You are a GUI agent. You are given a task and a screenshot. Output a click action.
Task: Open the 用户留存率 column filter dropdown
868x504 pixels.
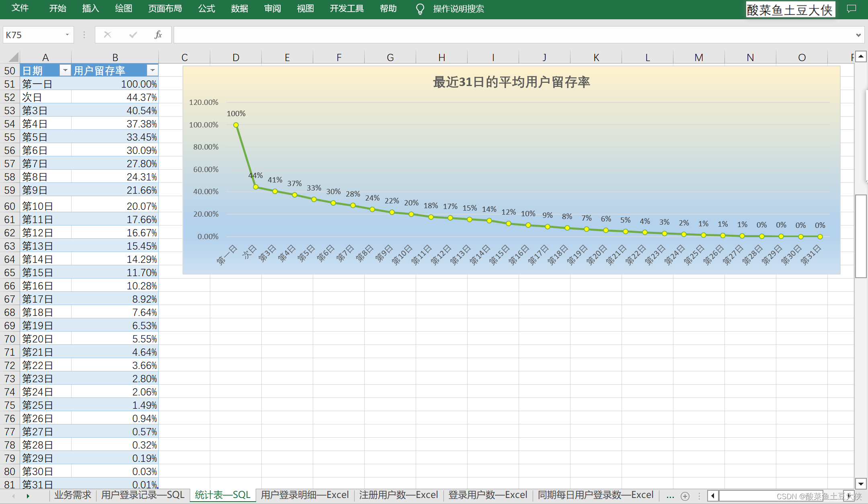pyautogui.click(x=152, y=70)
